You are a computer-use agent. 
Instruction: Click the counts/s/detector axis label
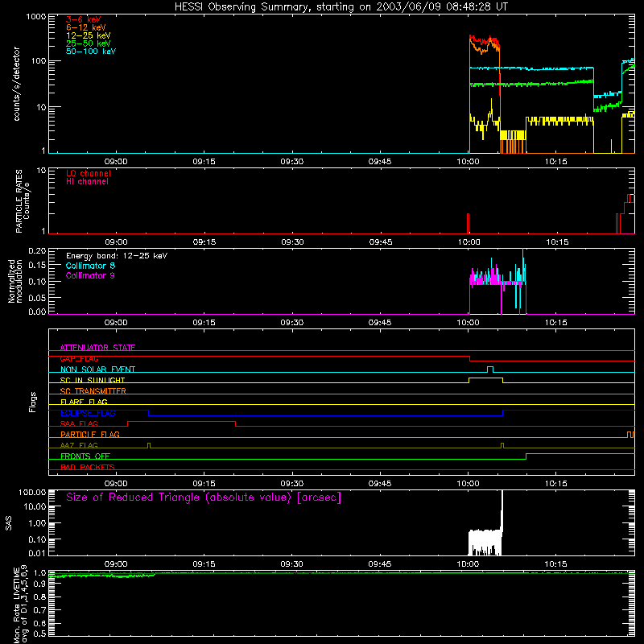click(16, 84)
